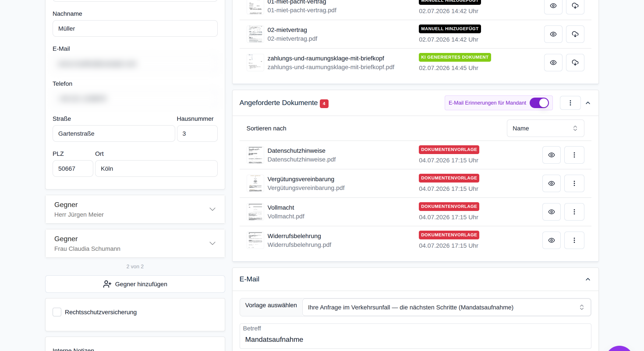Click MANUELL HINZUGEFÜGT badge for 02-mietvertrag
The height and width of the screenshot is (351, 644).
(450, 29)
